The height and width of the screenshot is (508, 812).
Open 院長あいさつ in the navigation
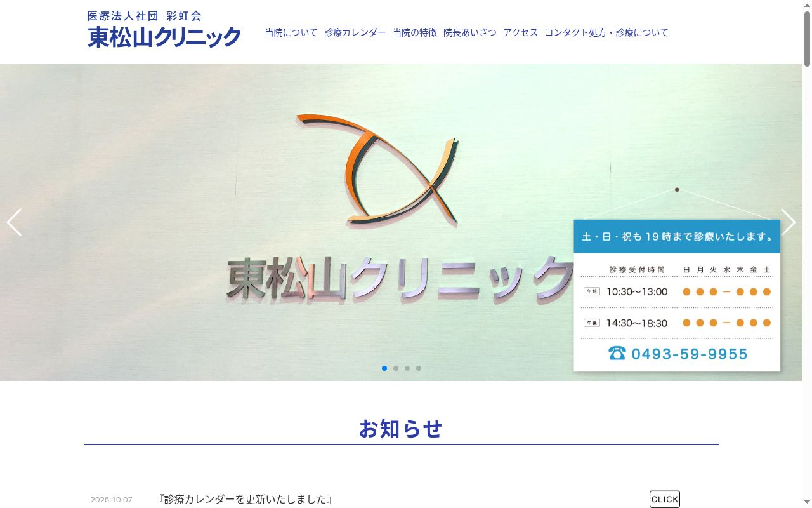(x=470, y=32)
